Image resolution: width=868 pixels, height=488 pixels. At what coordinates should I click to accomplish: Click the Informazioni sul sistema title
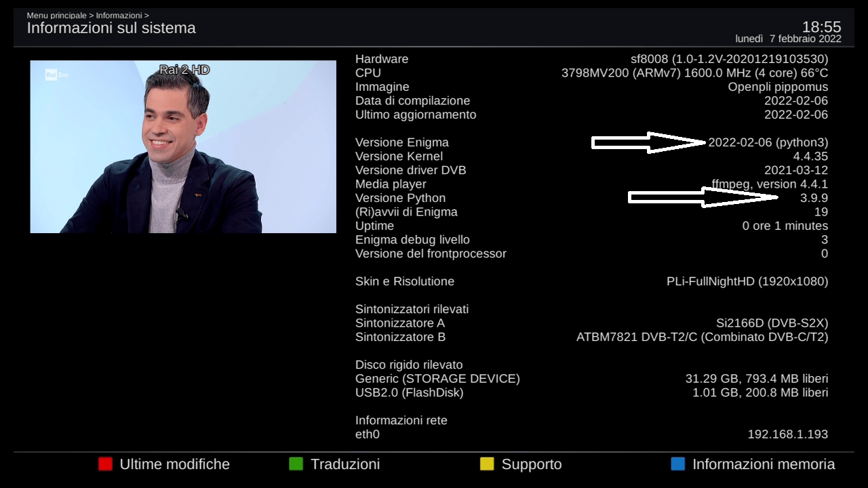point(111,28)
